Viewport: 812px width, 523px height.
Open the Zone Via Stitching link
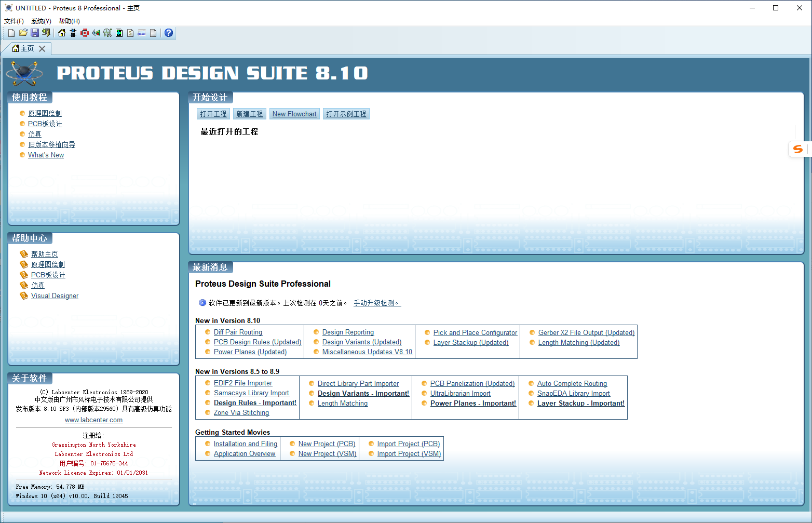click(241, 412)
